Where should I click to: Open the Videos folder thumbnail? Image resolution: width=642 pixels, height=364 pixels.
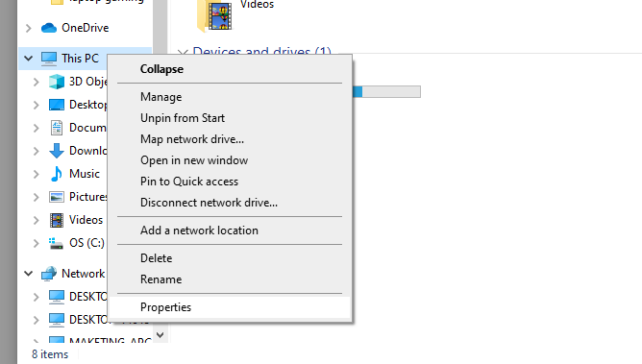[x=214, y=15]
